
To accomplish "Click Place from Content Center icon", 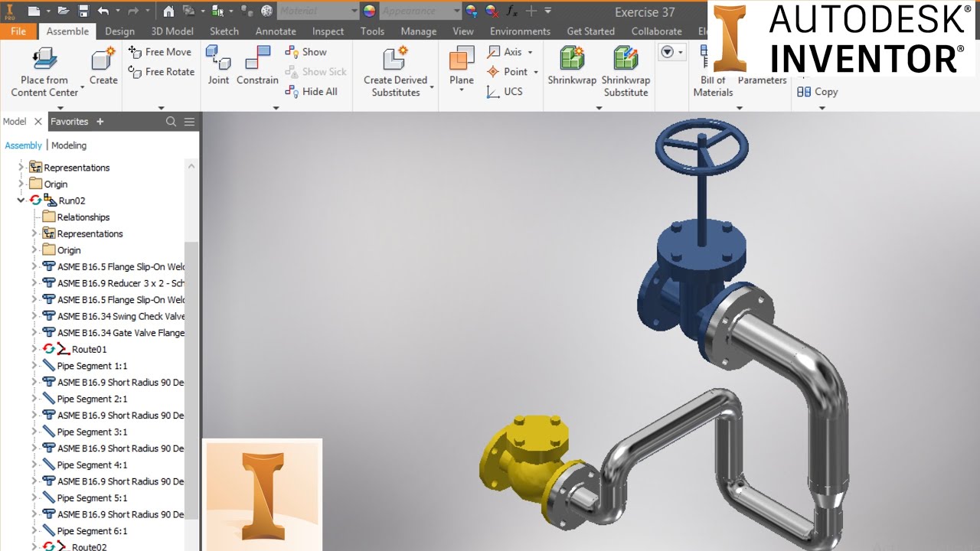I will pyautogui.click(x=44, y=59).
